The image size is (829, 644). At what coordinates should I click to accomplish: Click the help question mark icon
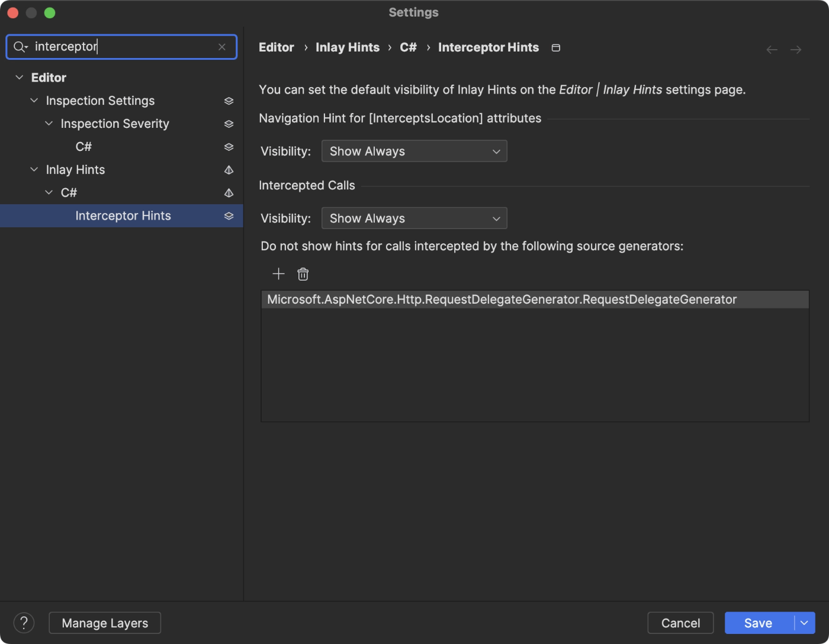pyautogui.click(x=24, y=623)
